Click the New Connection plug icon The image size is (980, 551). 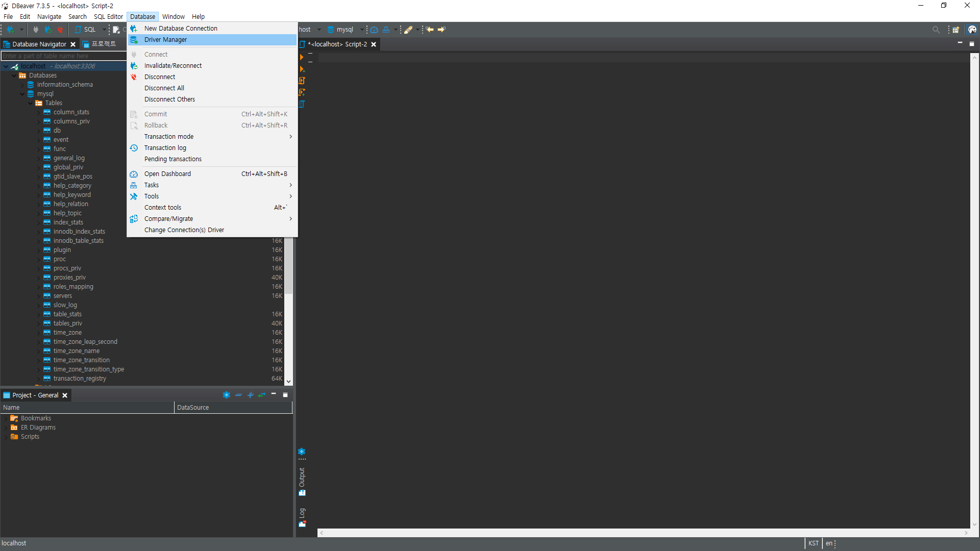click(10, 30)
